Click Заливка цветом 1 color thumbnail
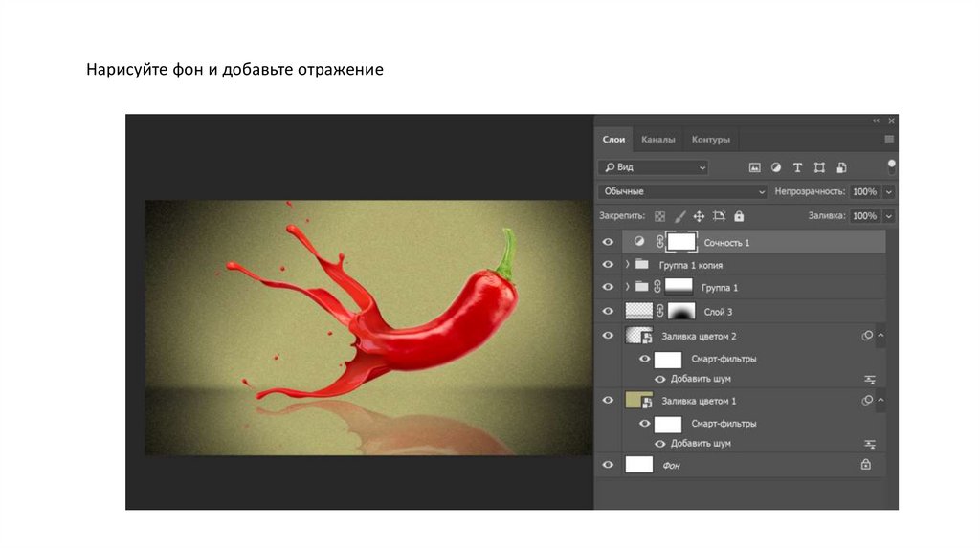The height and width of the screenshot is (549, 980). pyautogui.click(x=638, y=401)
